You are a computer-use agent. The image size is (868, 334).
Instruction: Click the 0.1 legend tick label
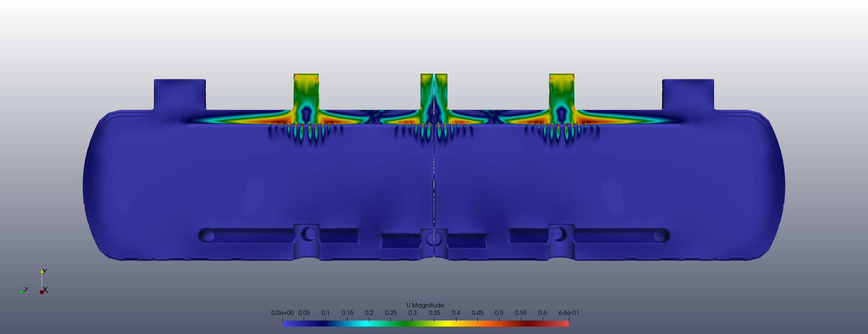click(325, 313)
